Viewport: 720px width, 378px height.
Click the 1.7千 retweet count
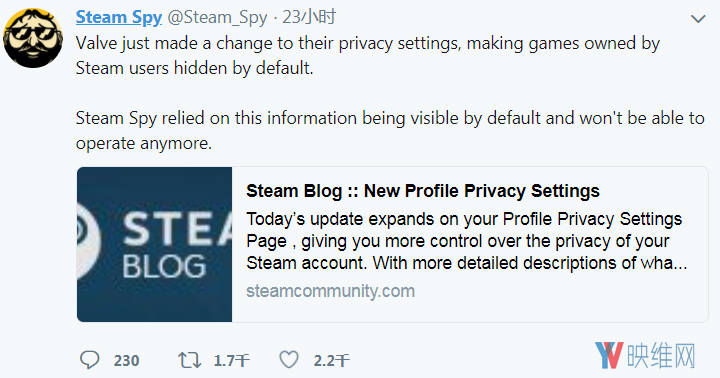[231, 361]
